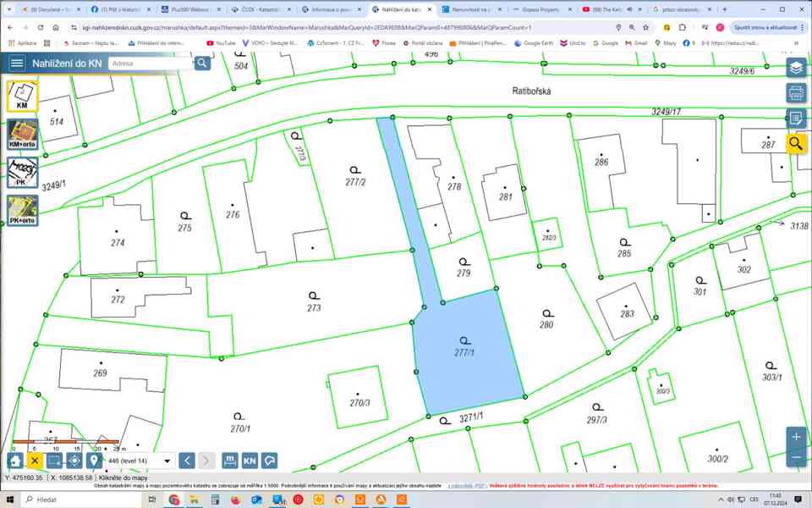Open the Calculator app from the taskbar
Viewport: 812px width, 508px height.
pos(215,500)
